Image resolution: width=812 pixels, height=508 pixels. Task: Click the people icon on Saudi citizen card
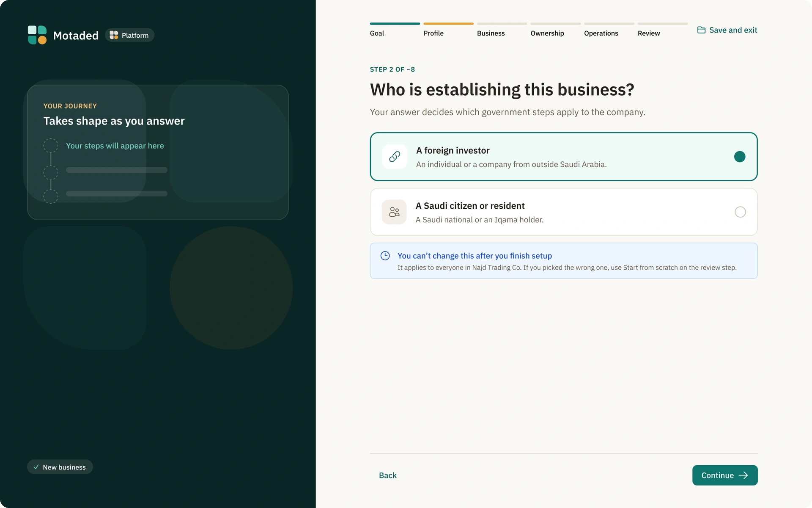click(x=394, y=212)
